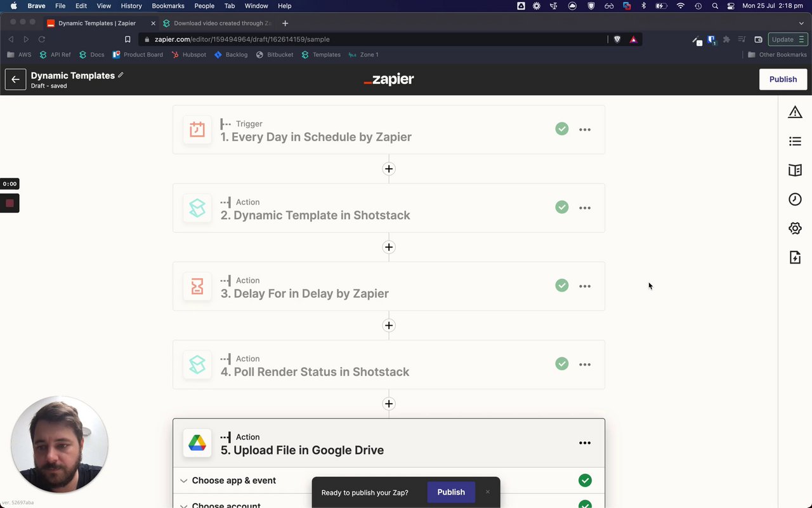Stop the screen recording with red button
812x508 pixels.
(10, 203)
